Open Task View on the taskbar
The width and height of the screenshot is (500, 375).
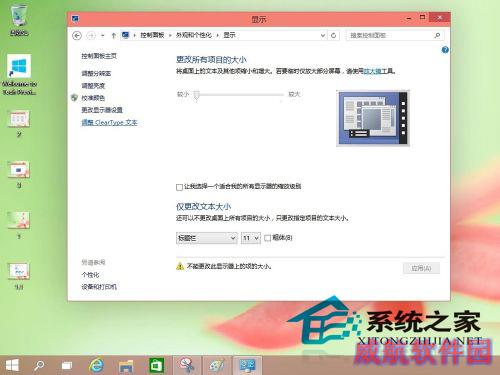[x=67, y=366]
